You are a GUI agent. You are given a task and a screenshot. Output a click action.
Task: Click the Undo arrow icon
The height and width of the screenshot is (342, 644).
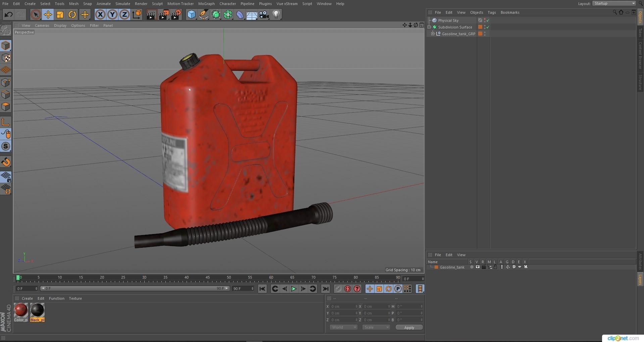tap(8, 14)
